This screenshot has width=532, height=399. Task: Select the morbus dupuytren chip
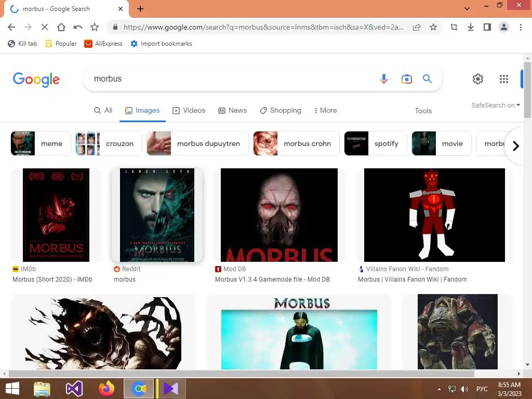coord(198,143)
